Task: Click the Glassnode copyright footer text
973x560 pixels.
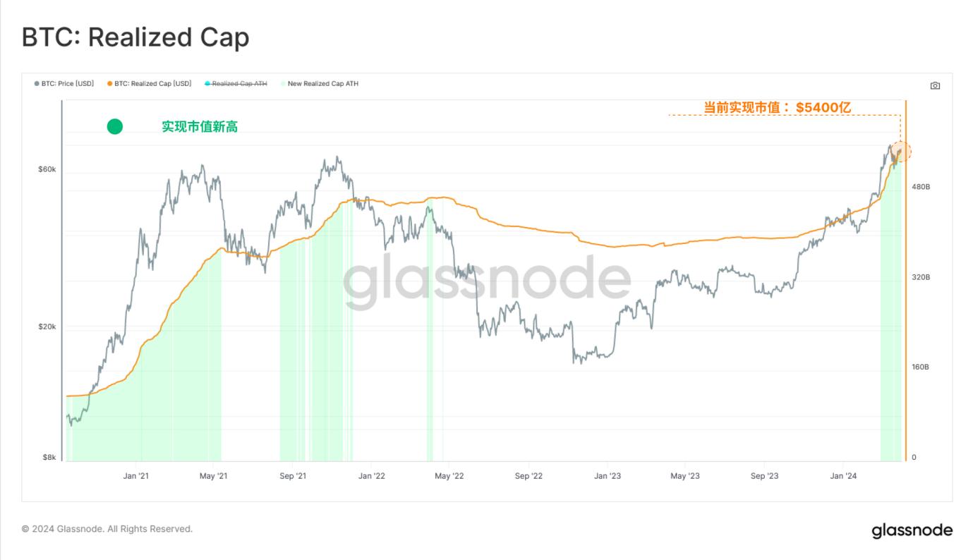Action: point(107,529)
